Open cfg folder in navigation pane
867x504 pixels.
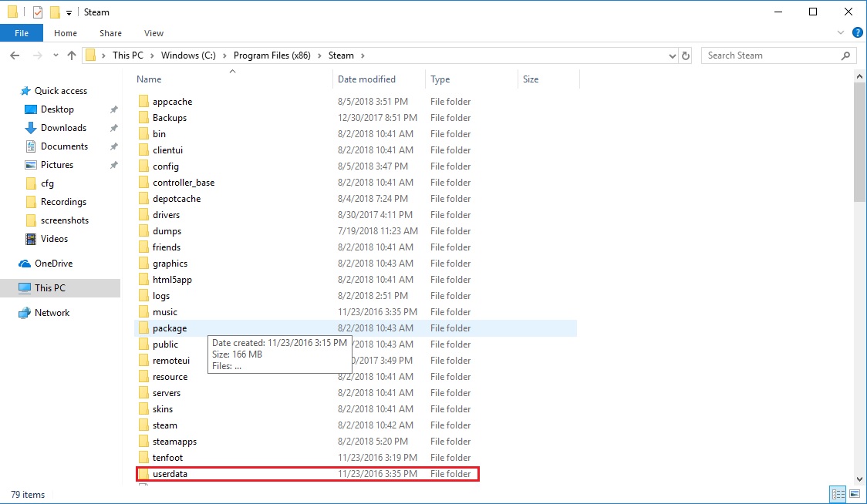point(48,183)
